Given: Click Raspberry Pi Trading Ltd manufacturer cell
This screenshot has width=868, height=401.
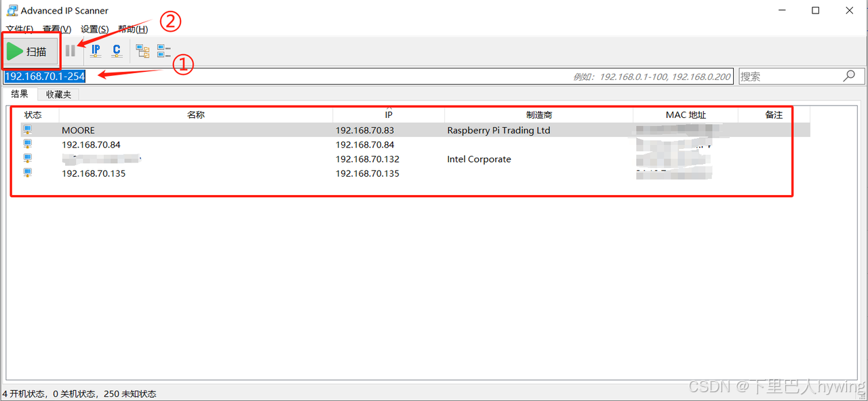Looking at the screenshot, I should (498, 130).
